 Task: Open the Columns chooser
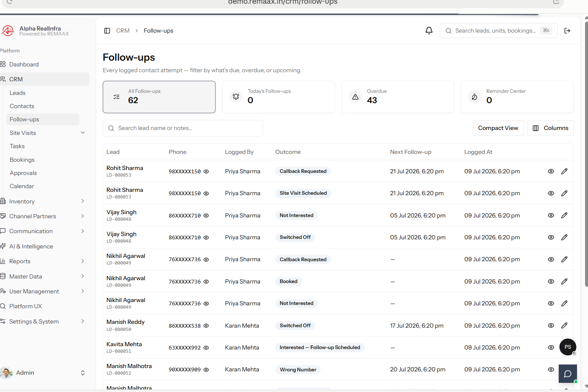coord(550,128)
